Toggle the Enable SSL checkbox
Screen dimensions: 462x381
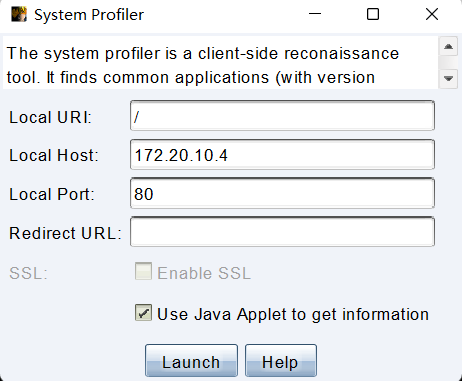tap(143, 271)
